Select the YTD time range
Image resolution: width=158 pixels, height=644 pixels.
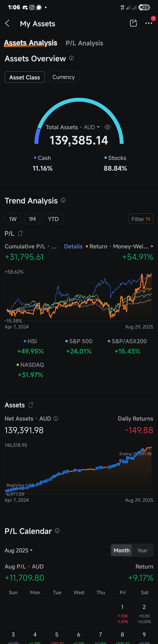pos(53,219)
